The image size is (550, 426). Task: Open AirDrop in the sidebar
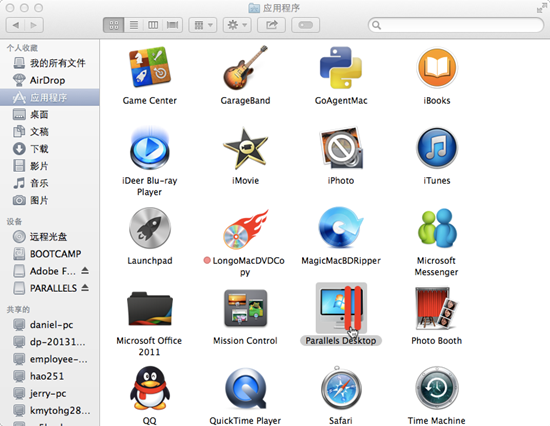pos(49,80)
